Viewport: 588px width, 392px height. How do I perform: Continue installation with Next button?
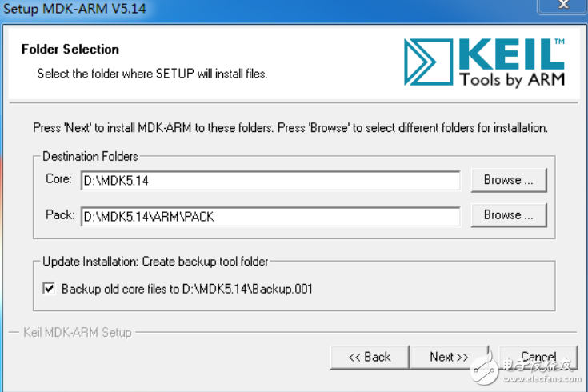[449, 357]
